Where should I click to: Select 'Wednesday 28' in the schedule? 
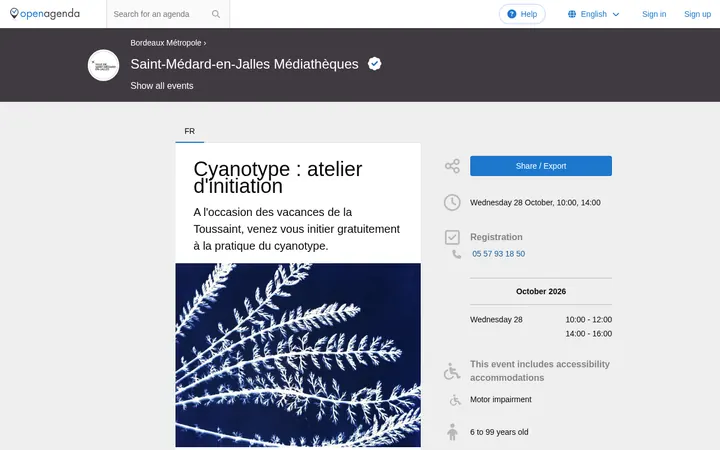pos(496,320)
